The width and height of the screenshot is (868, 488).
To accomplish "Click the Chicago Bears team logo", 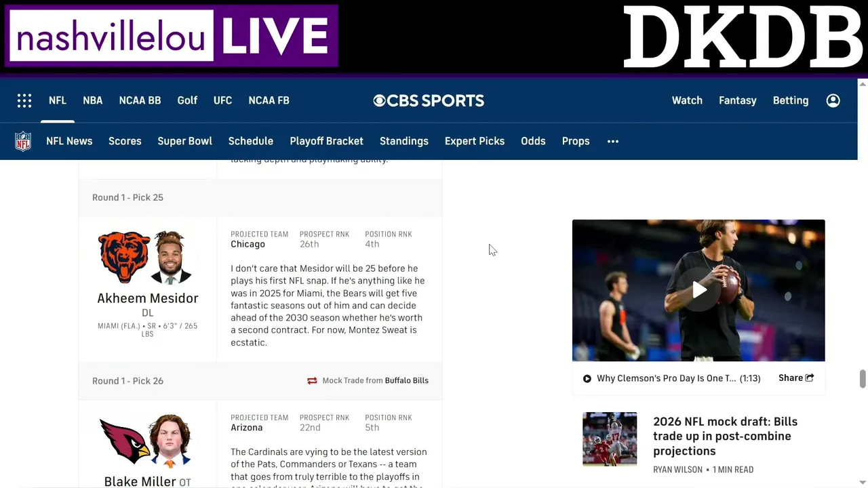I will (124, 257).
